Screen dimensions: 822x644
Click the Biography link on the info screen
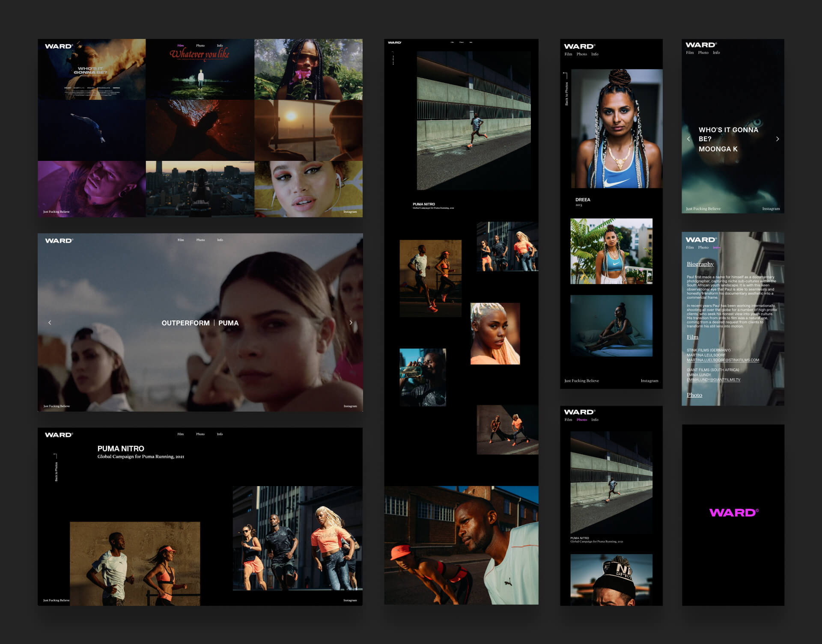[x=700, y=264]
